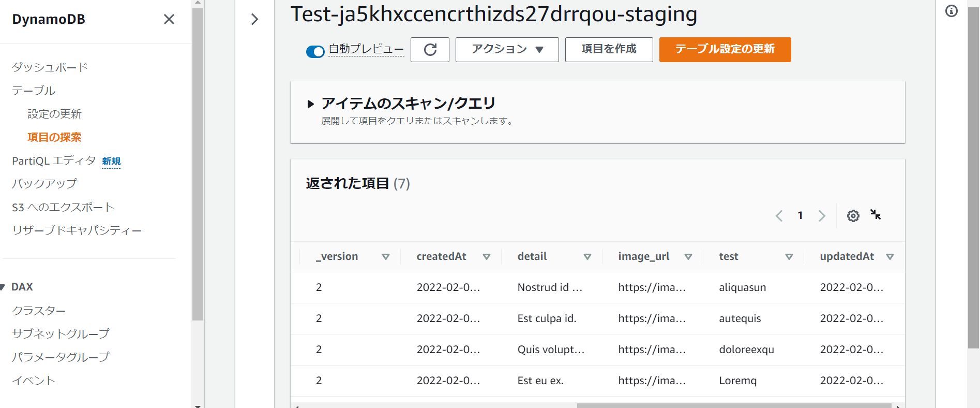Sort by detail column arrow
The image size is (980, 408).
point(587,257)
